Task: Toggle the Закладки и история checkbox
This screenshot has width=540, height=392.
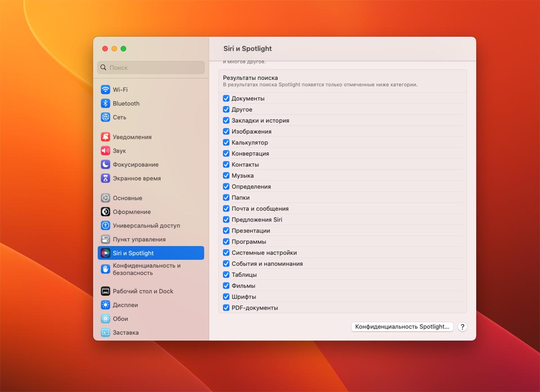Action: coord(226,121)
